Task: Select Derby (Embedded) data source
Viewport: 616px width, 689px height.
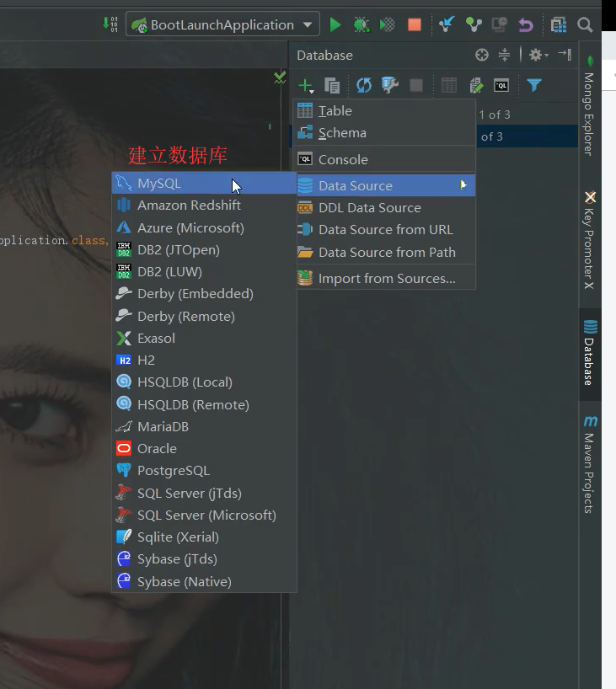Action: 205,294
